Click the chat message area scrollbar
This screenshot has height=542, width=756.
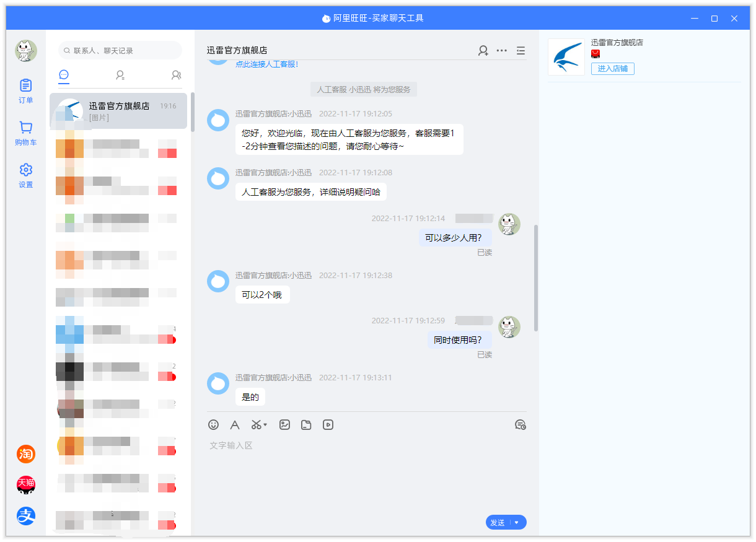pyautogui.click(x=535, y=278)
